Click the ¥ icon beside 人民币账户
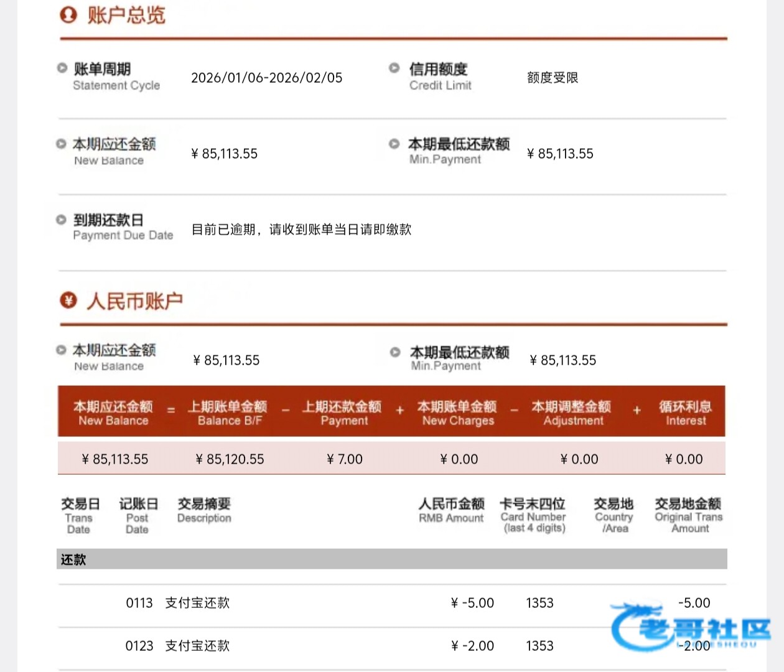 tap(68, 301)
